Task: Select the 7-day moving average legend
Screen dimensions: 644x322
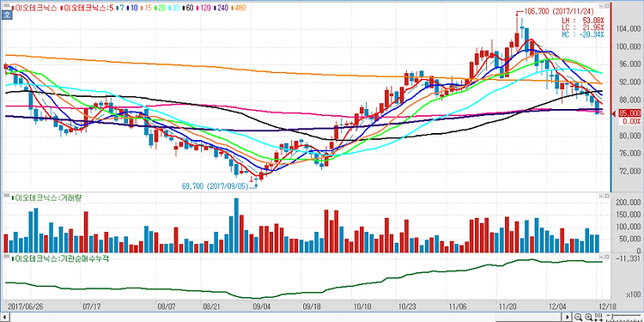Action: [120, 9]
